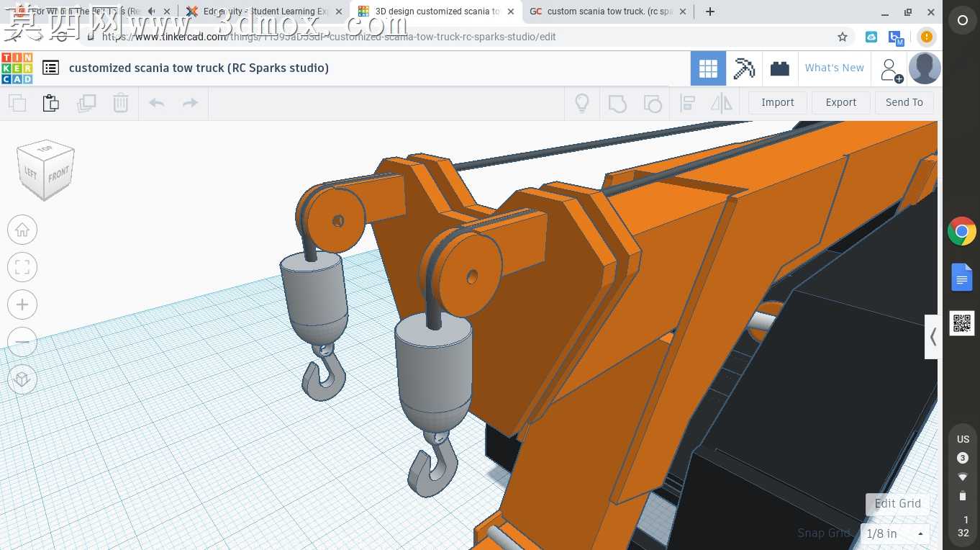Click the Paste clipboard icon

click(51, 103)
